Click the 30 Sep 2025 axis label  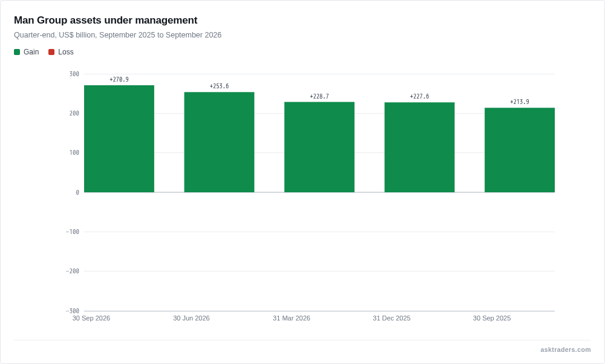pyautogui.click(x=492, y=318)
